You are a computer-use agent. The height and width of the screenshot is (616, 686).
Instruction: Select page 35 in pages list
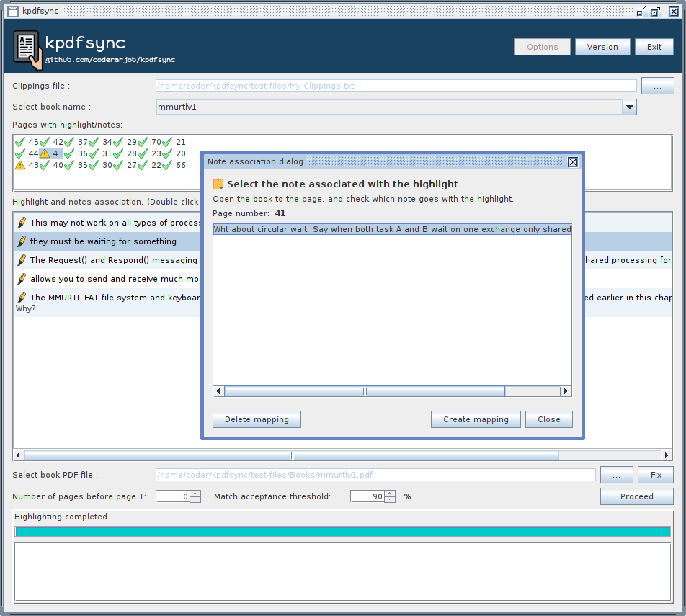(76, 166)
